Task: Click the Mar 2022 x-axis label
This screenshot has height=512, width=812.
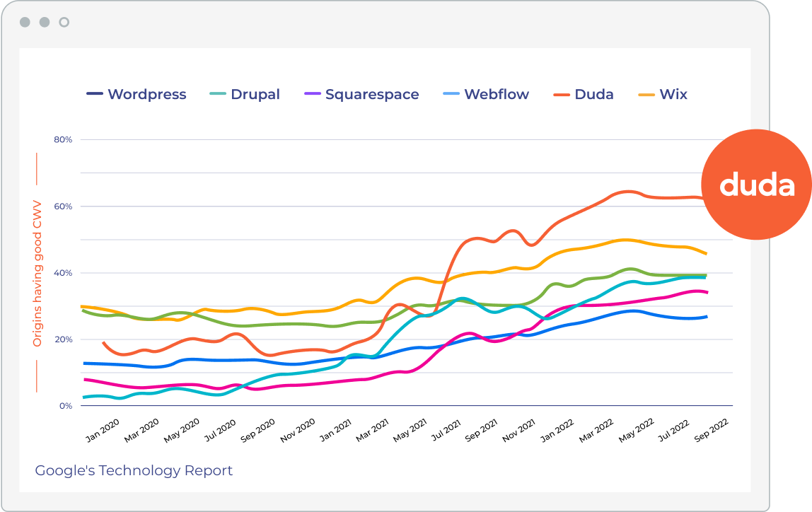Action: (x=596, y=430)
